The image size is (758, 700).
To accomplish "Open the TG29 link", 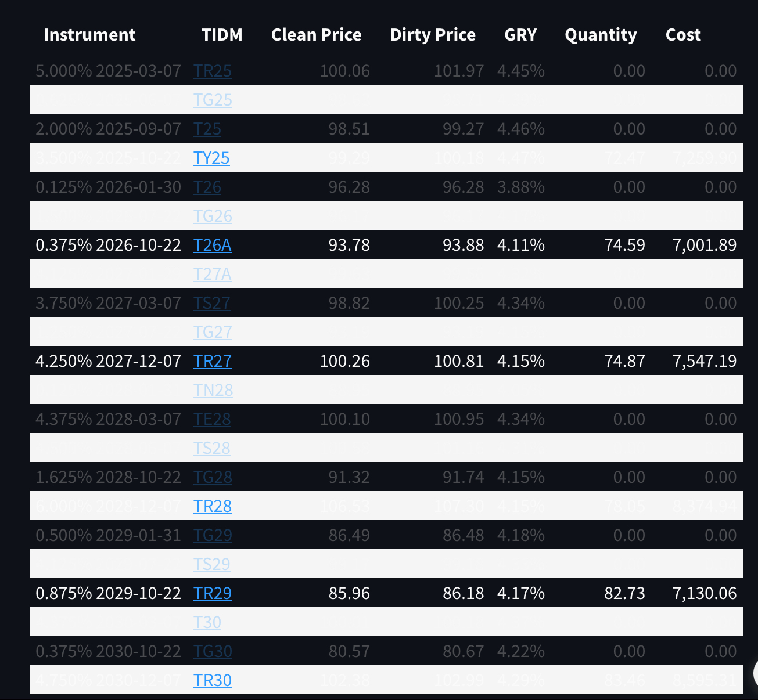I will pyautogui.click(x=213, y=535).
